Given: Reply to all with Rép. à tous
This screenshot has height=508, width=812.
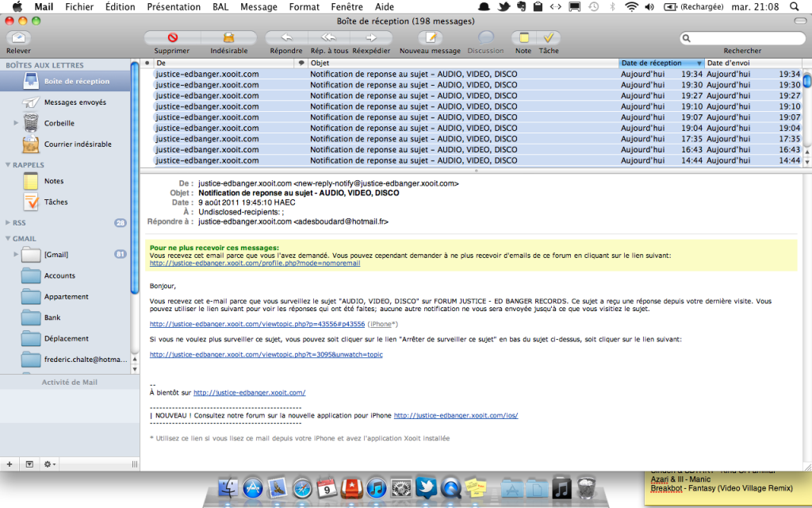Looking at the screenshot, I should click(x=329, y=38).
